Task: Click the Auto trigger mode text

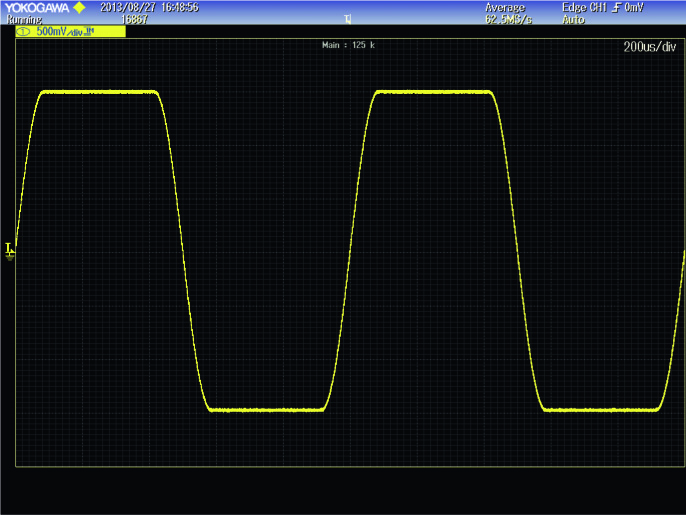Action: pos(574,19)
